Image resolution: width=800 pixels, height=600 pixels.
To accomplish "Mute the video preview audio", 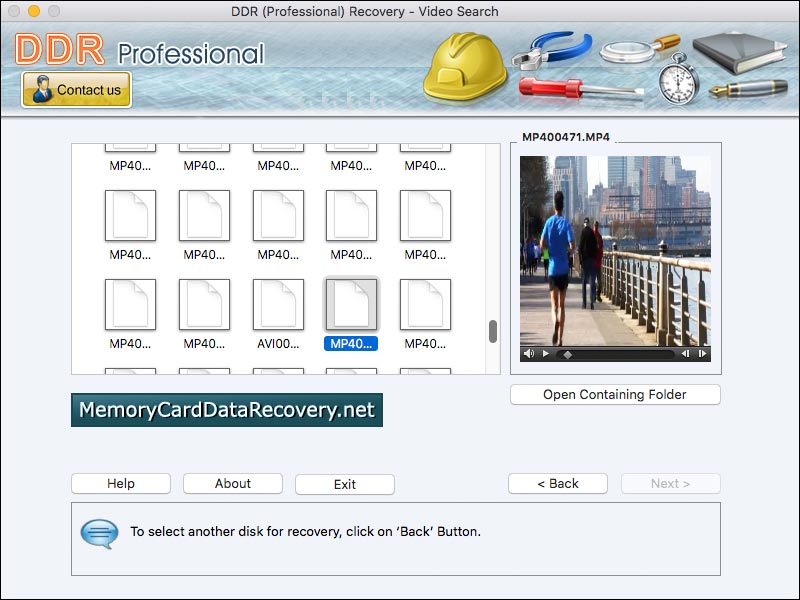I will 529,354.
